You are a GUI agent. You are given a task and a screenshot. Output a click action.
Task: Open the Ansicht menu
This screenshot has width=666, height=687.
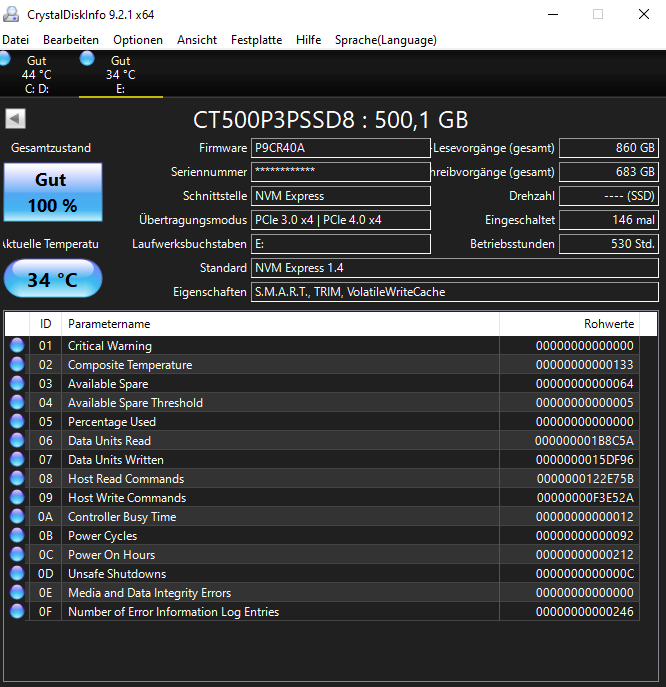pos(197,40)
